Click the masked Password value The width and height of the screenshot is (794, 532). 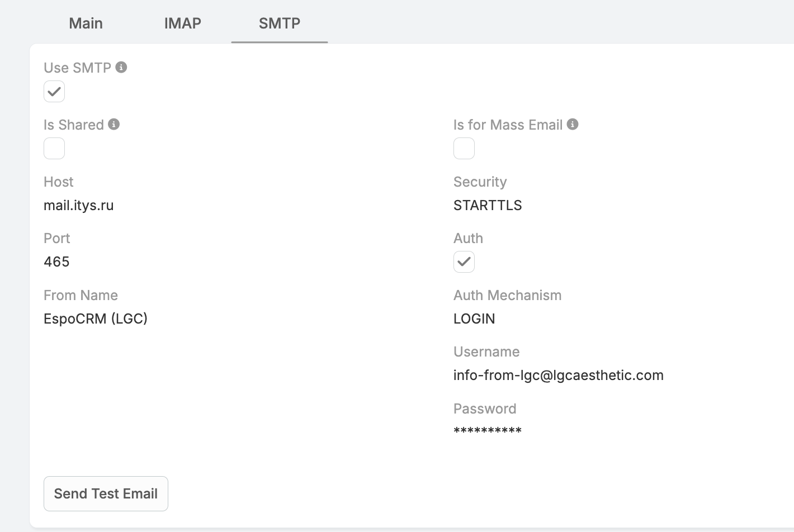[488, 431]
